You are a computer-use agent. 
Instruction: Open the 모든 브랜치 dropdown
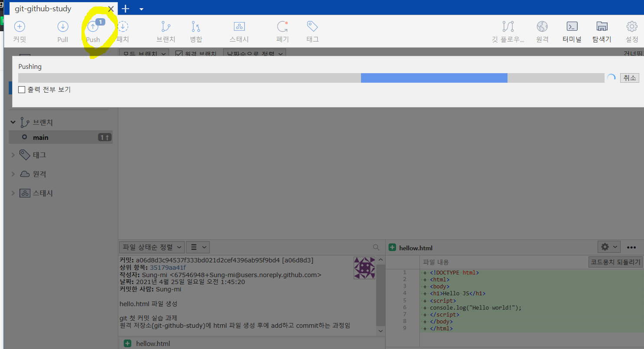[144, 54]
